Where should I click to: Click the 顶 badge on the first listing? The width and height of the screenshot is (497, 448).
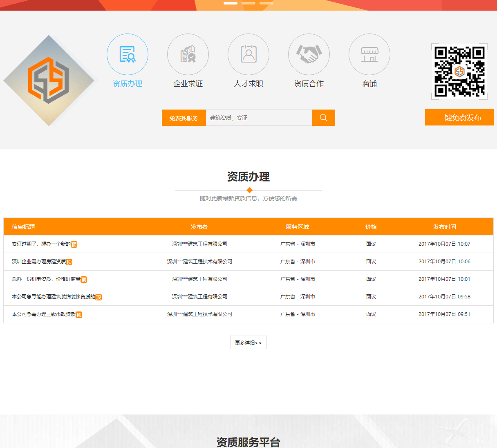pos(74,244)
